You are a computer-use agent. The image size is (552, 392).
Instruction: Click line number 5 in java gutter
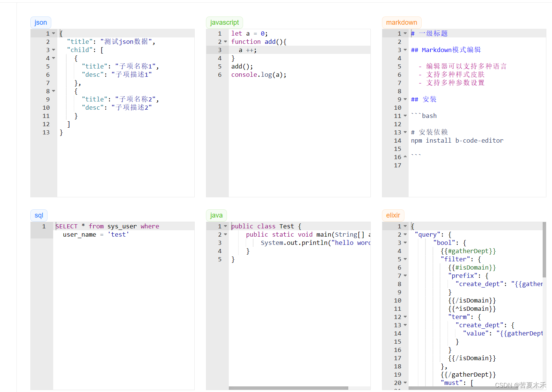point(220,259)
